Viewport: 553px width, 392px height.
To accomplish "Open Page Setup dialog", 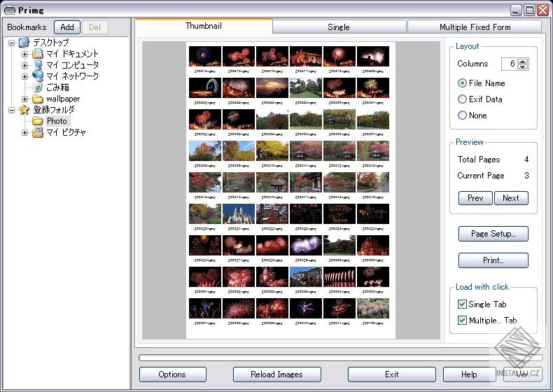I will [493, 234].
